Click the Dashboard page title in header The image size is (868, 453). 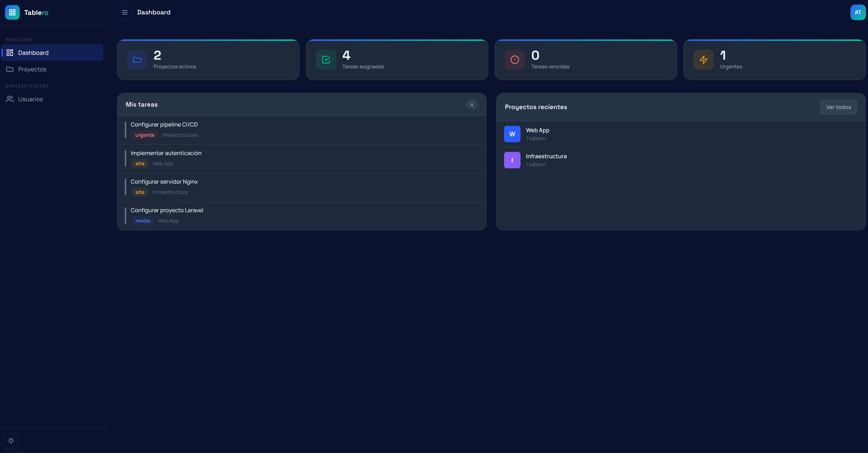click(154, 13)
